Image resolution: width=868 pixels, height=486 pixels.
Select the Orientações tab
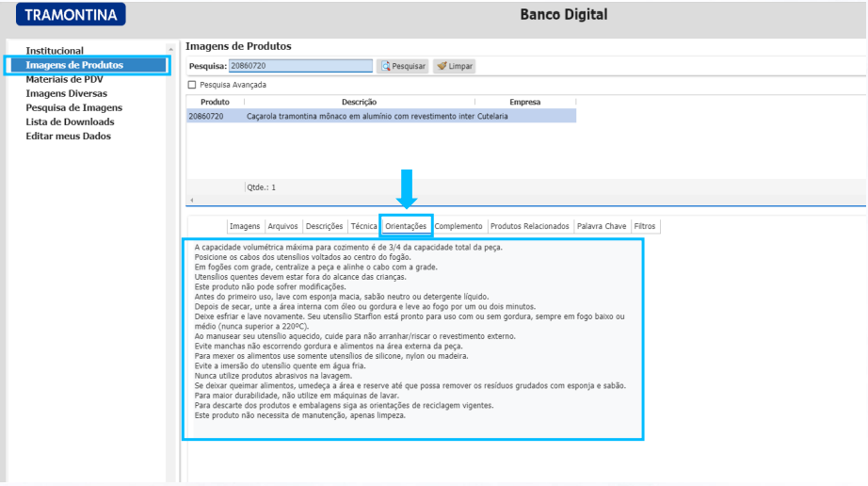pos(406,226)
